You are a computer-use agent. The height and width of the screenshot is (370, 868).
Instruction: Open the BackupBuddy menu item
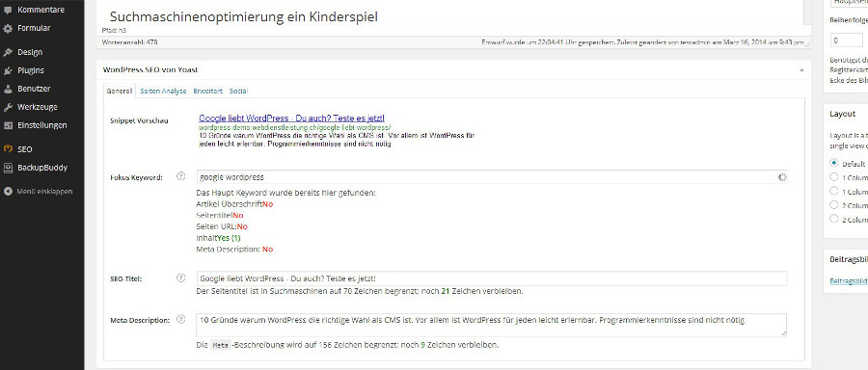click(42, 168)
